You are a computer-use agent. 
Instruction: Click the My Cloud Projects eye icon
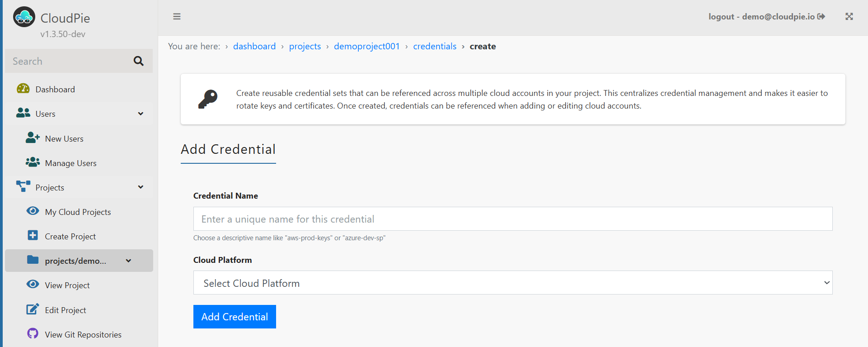coord(33,211)
